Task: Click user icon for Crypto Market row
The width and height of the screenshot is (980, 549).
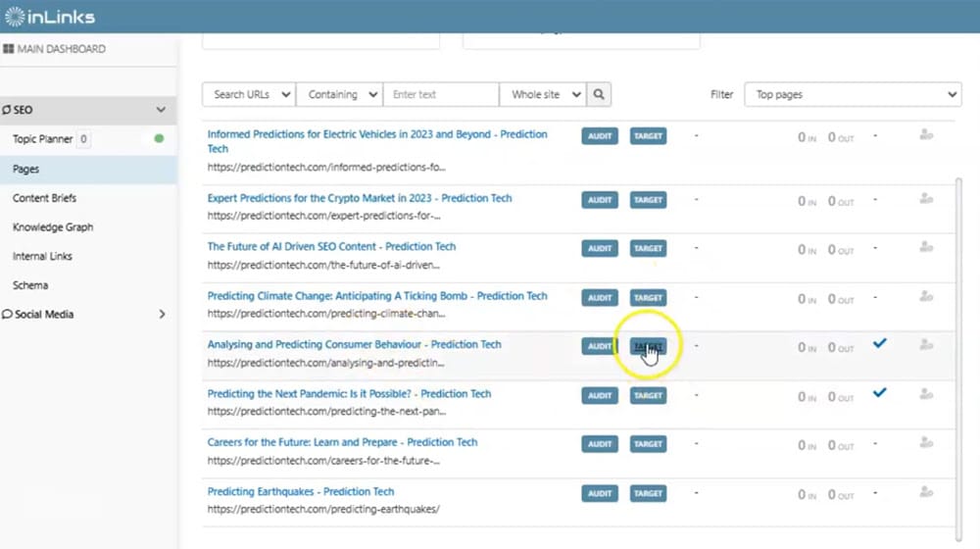Action: click(x=926, y=199)
